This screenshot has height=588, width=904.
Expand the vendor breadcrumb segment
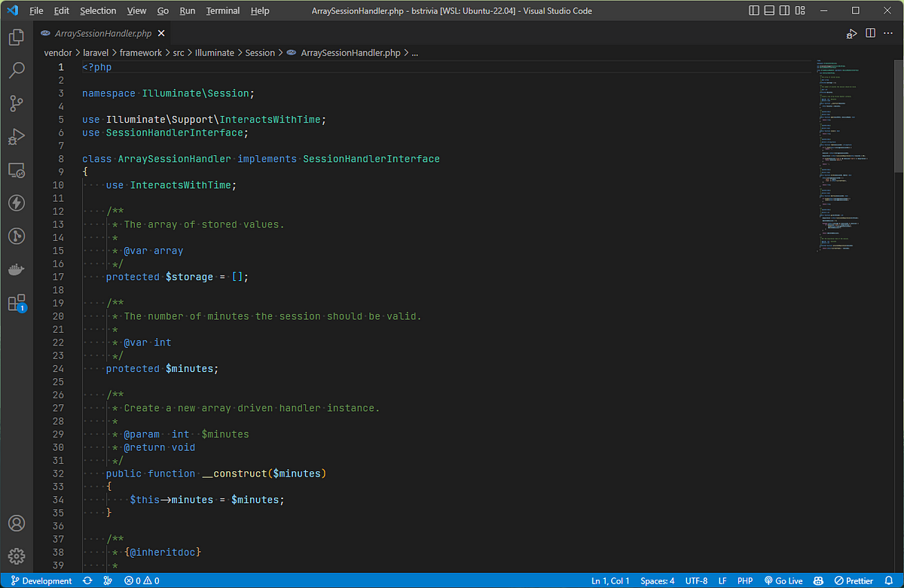pyautogui.click(x=58, y=53)
